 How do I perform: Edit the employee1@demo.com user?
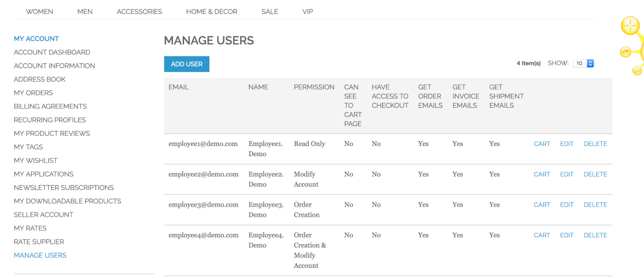pos(566,144)
